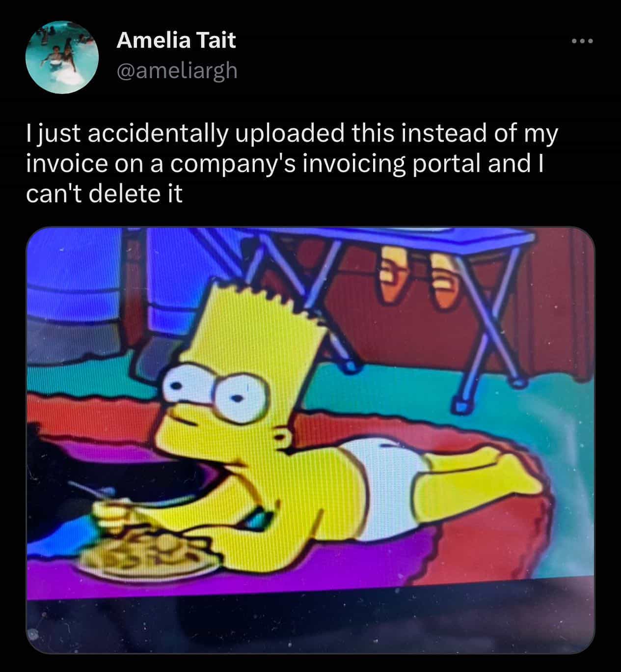Open the attached Bart Simpson image

pos(310,440)
